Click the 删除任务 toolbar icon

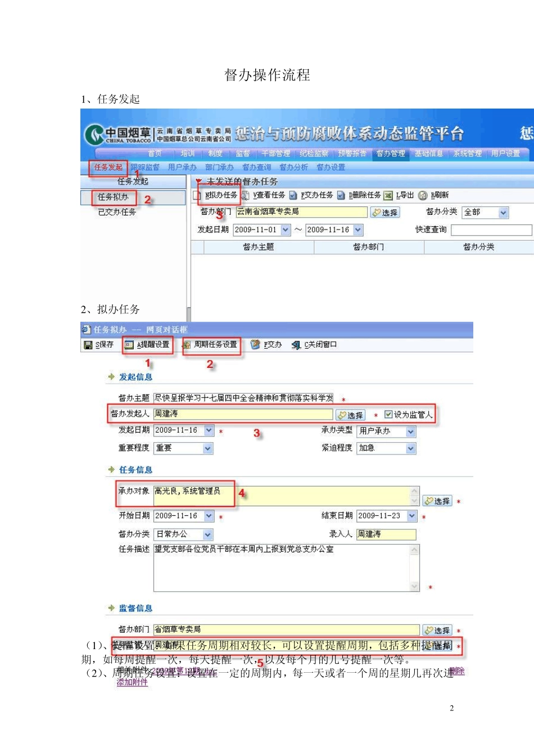[341, 195]
